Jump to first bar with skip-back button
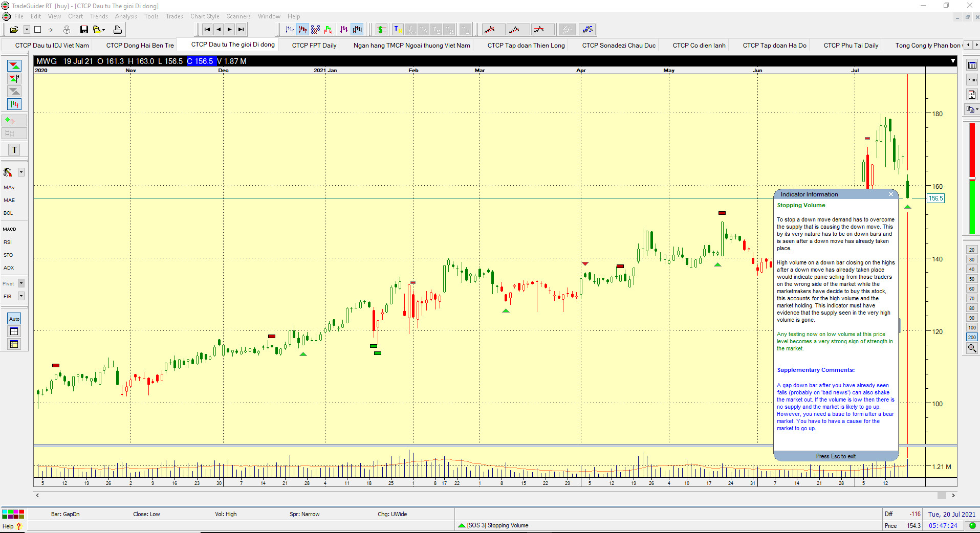Screen dimensions: 980x533 207,30
